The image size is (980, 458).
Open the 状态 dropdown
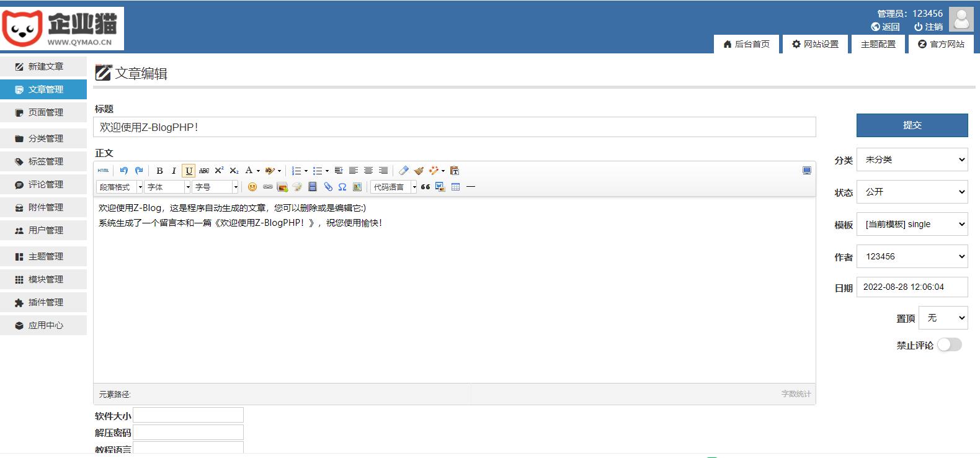[x=912, y=192]
